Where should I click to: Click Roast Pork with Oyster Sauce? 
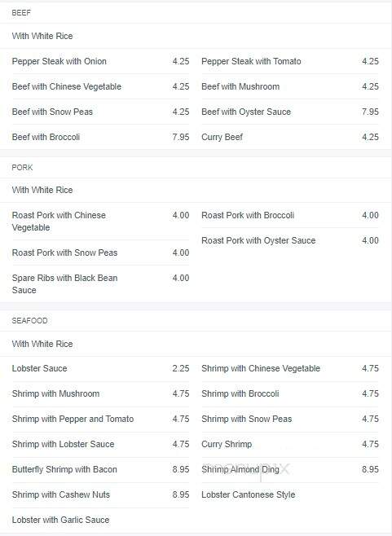click(258, 240)
